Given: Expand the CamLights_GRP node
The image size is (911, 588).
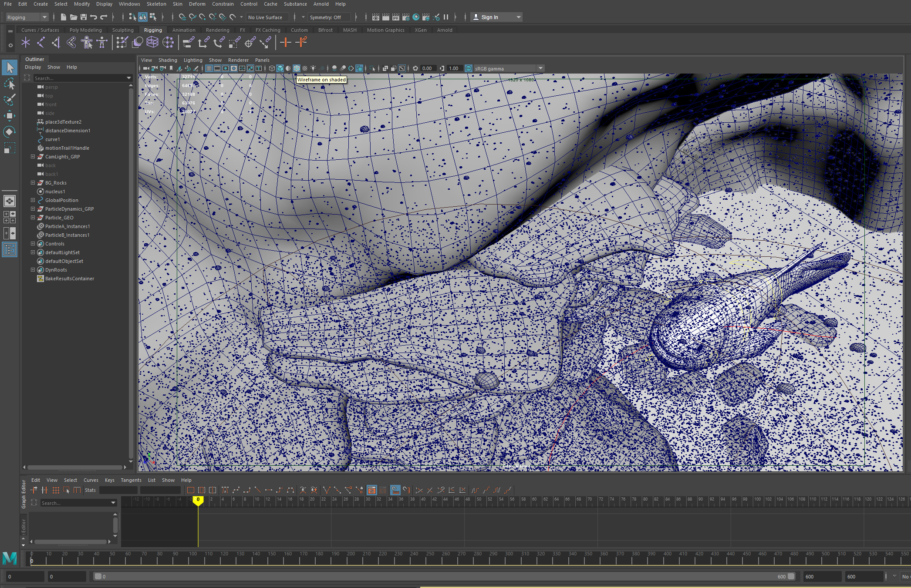Looking at the screenshot, I should (x=33, y=156).
